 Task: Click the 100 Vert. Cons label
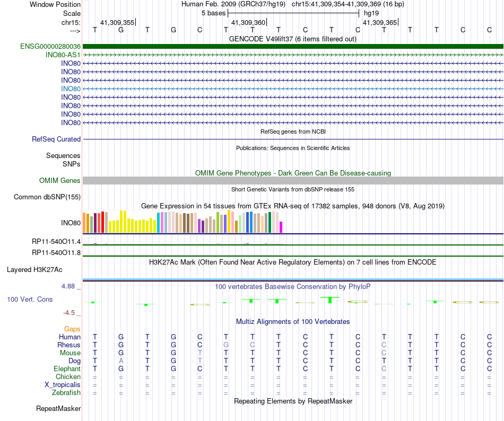click(30, 299)
